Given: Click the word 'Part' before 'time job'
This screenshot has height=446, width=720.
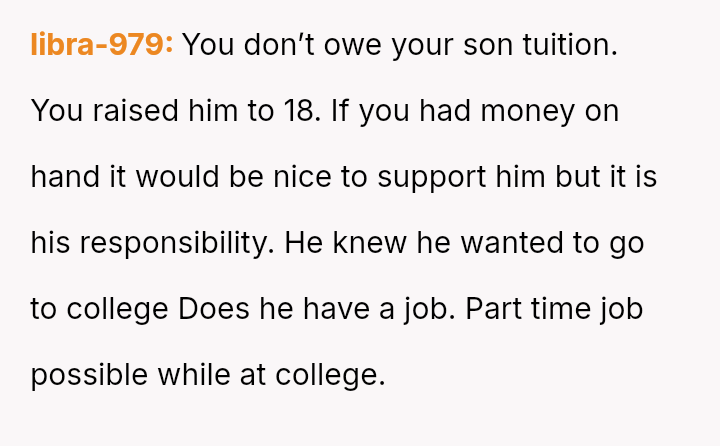Looking at the screenshot, I should click(494, 309).
